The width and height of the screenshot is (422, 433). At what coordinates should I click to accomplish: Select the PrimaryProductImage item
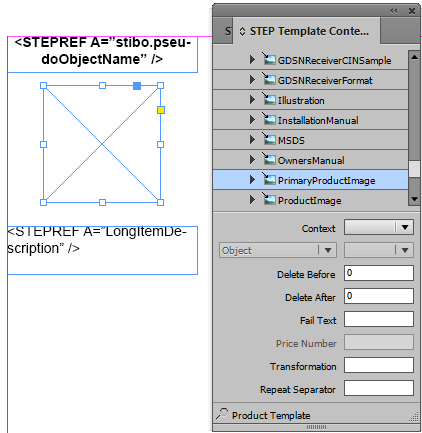point(310,180)
